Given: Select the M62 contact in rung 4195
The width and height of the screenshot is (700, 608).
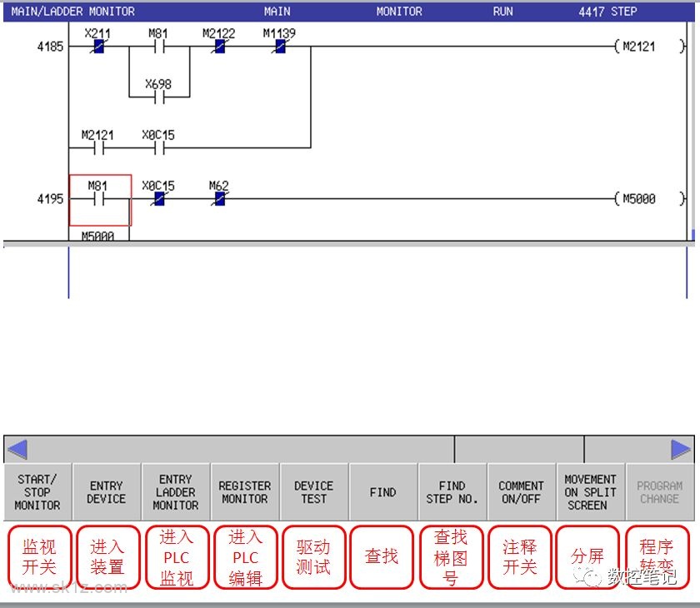Looking at the screenshot, I should 219,198.
